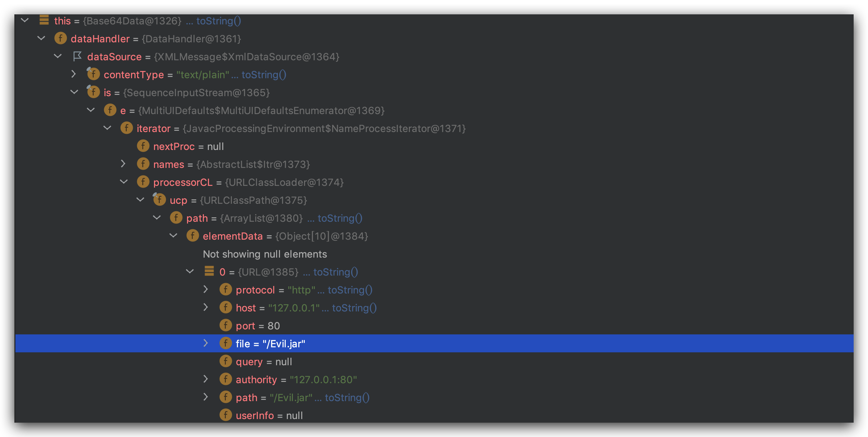Viewport: 868px width, 437px height.
Task: Collapse the 'this' Base64Data root node
Action: click(x=25, y=20)
